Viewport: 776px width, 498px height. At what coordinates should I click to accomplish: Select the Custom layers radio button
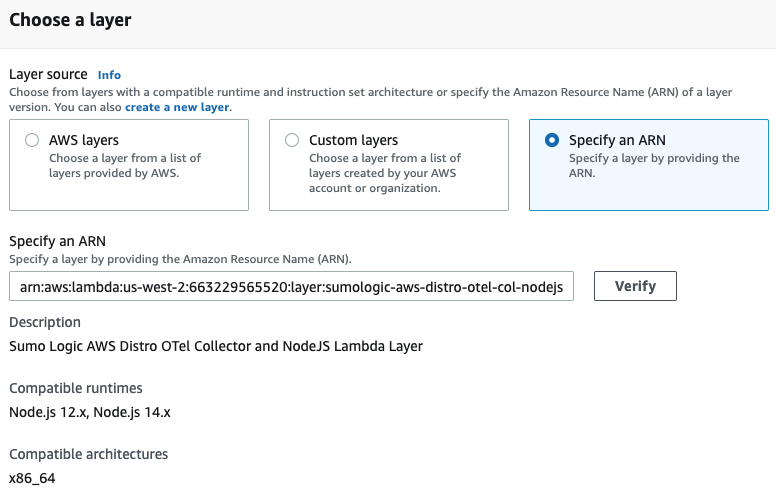[292, 141]
